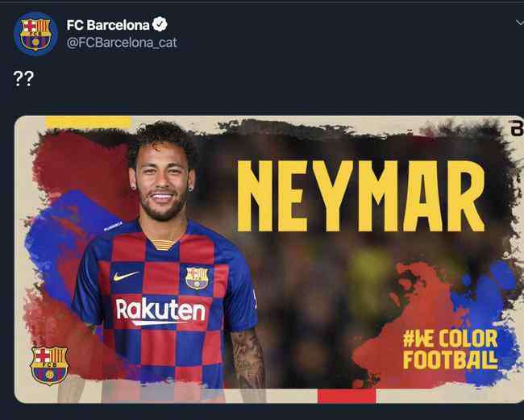The height and width of the screenshot is (420, 524).
Task: Click the #WE COLOR FOOTBALL hashtag text
Action: click(451, 349)
